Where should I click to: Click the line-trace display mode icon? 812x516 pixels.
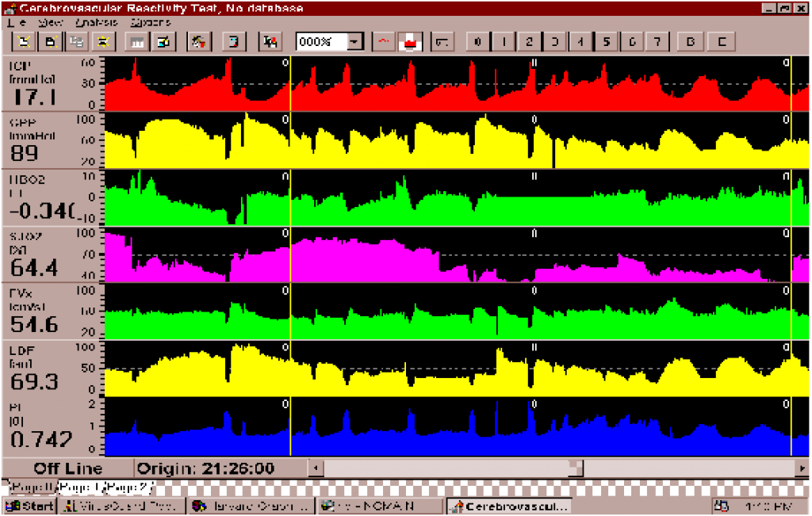point(384,42)
